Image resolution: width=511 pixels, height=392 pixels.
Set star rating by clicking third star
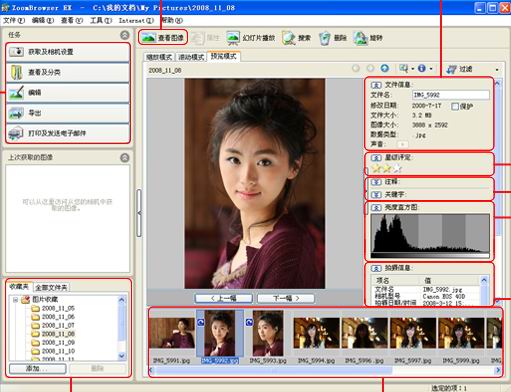coord(397,168)
